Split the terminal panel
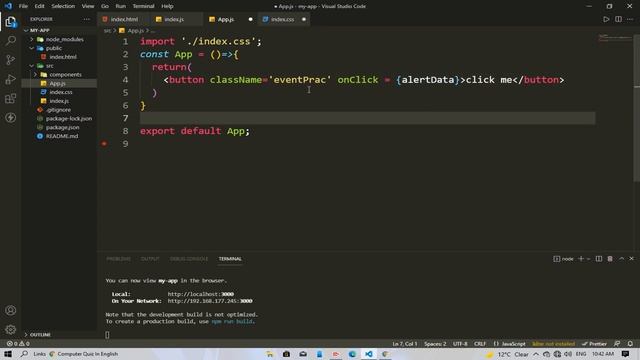The width and height of the screenshot is (640, 360). click(x=599, y=259)
